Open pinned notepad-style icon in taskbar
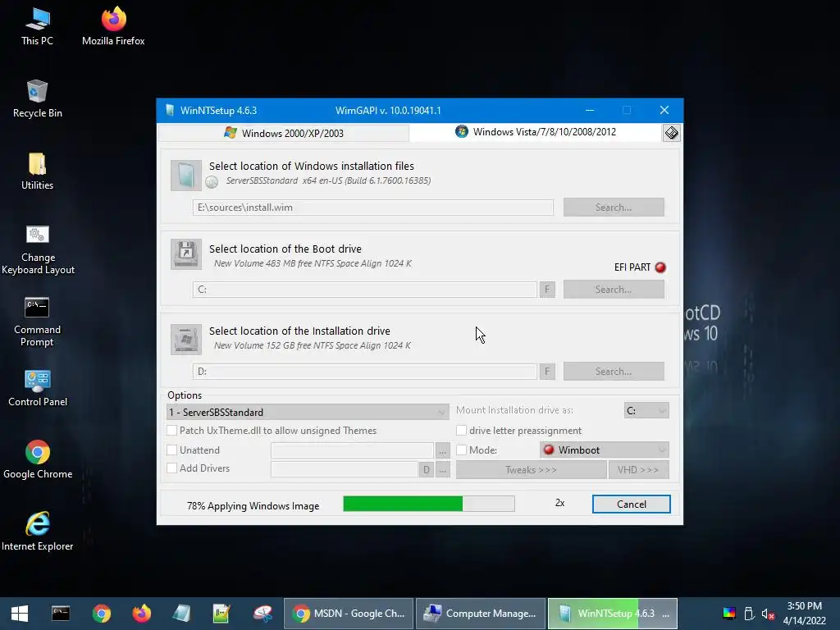 pyautogui.click(x=221, y=614)
